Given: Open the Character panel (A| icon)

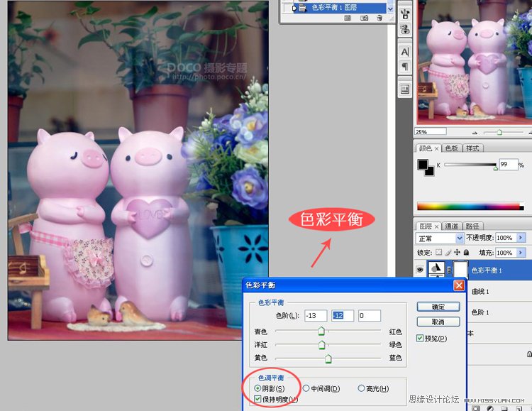Looking at the screenshot, I should pyautogui.click(x=405, y=52).
